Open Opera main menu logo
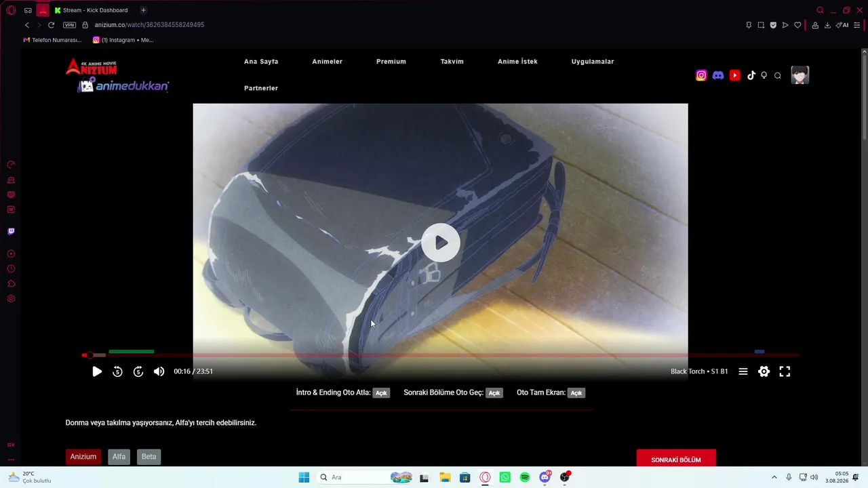This screenshot has height=488, width=868. click(x=11, y=10)
